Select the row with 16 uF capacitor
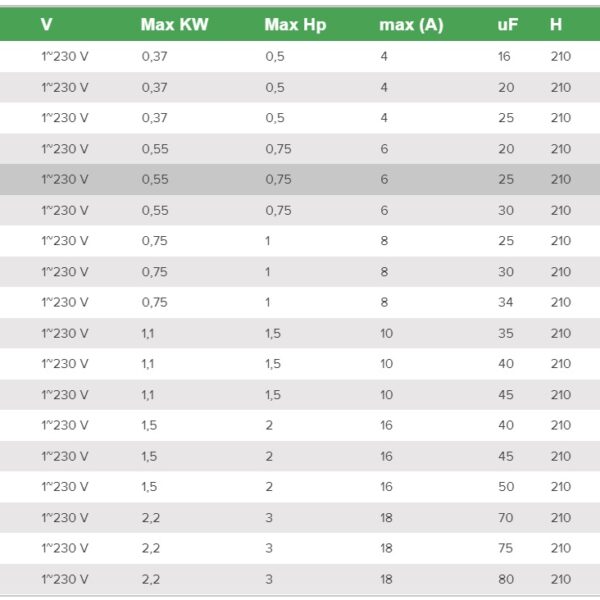This screenshot has width=600, height=600. pyautogui.click(x=300, y=56)
